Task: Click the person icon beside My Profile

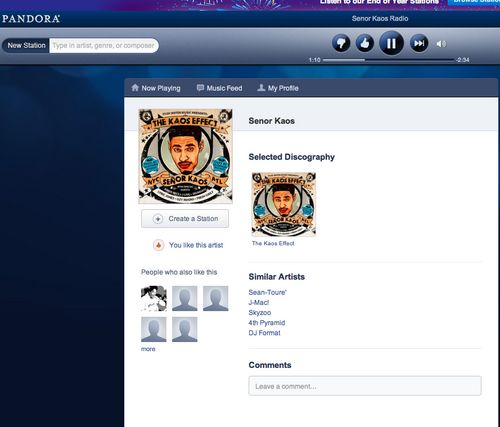Action: (x=261, y=88)
